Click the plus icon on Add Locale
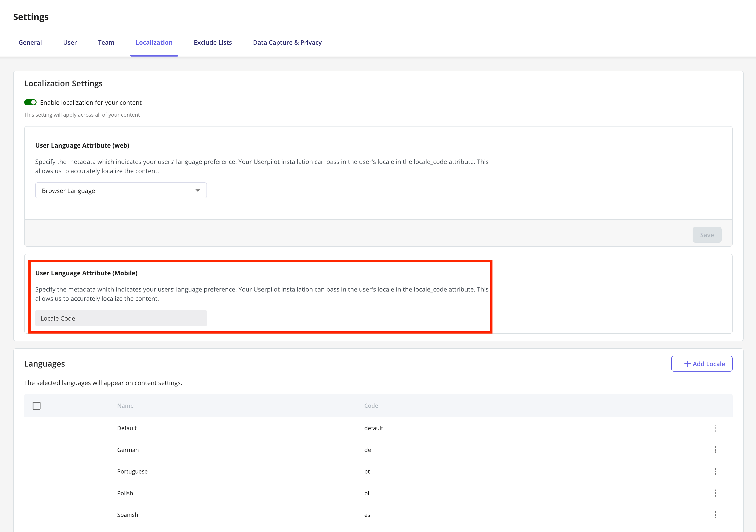Viewport: 756px width, 532px height. click(687, 364)
